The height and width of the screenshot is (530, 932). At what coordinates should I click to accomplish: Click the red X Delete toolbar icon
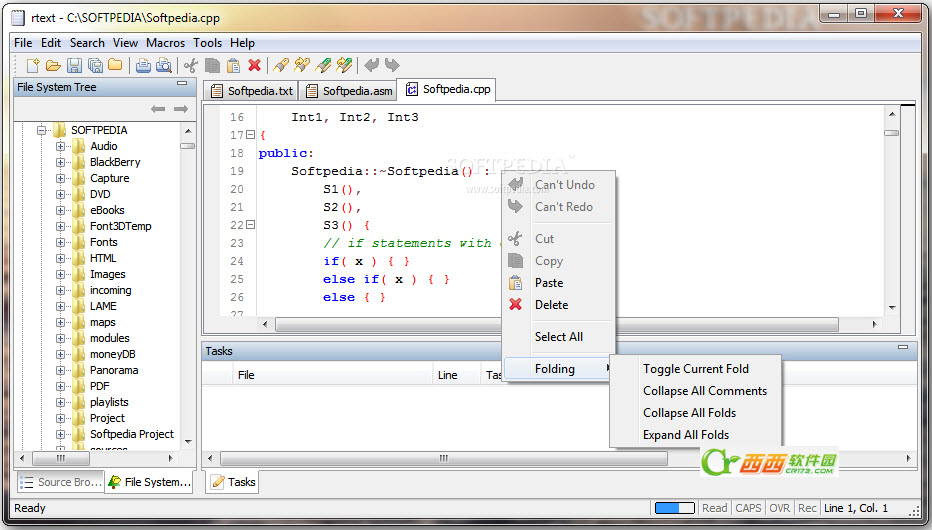(254, 66)
